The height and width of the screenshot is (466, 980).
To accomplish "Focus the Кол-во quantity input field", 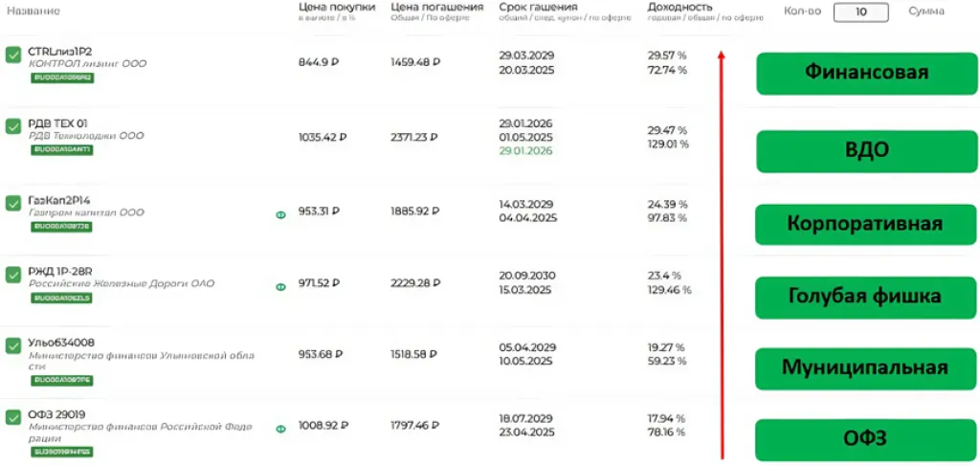I will pyautogui.click(x=861, y=11).
